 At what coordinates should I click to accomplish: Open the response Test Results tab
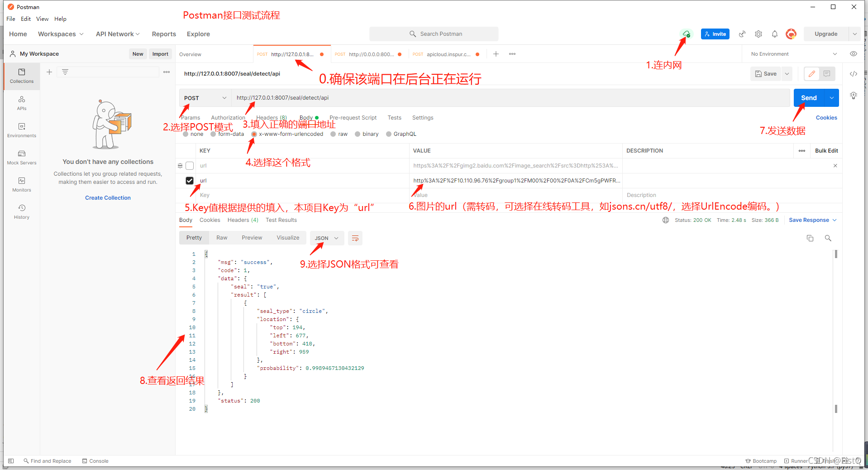point(281,220)
